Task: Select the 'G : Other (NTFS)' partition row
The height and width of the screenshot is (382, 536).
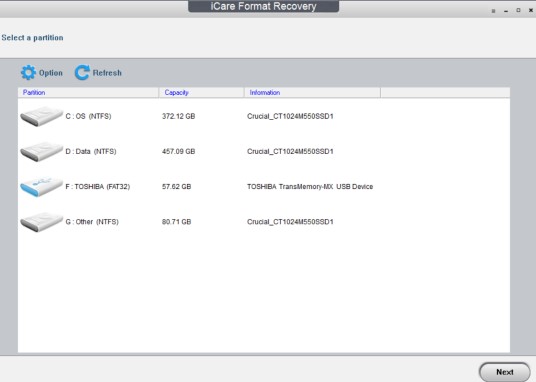Action: click(264, 222)
